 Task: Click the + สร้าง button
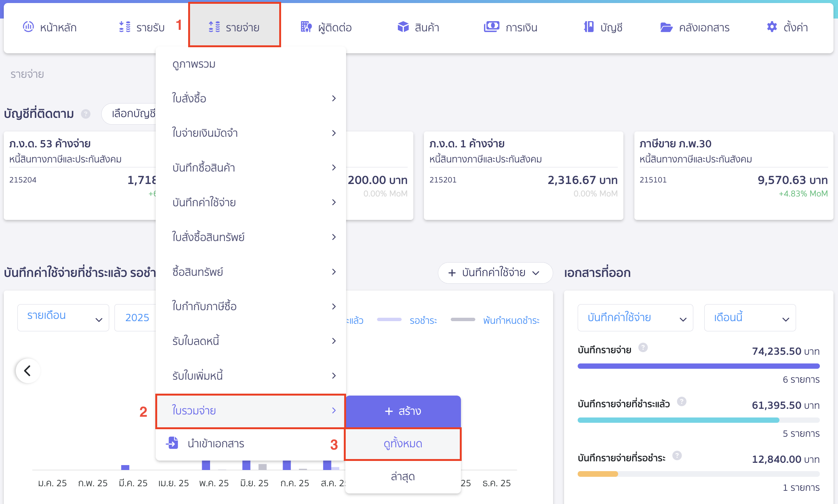403,411
